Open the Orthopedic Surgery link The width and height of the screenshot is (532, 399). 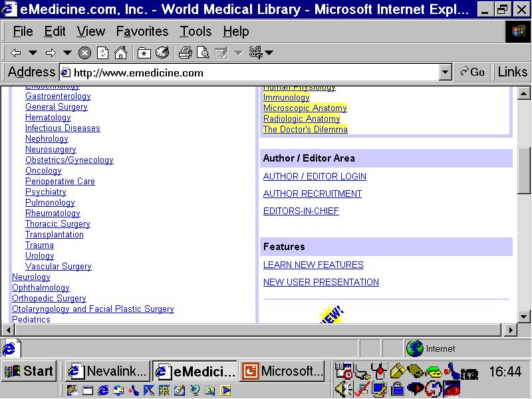click(49, 298)
